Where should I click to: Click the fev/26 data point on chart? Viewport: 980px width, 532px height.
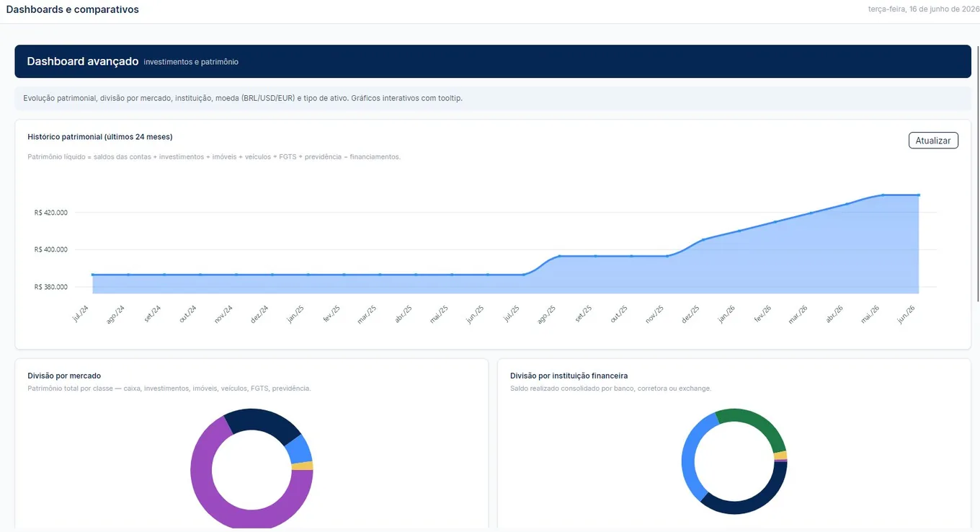click(775, 222)
